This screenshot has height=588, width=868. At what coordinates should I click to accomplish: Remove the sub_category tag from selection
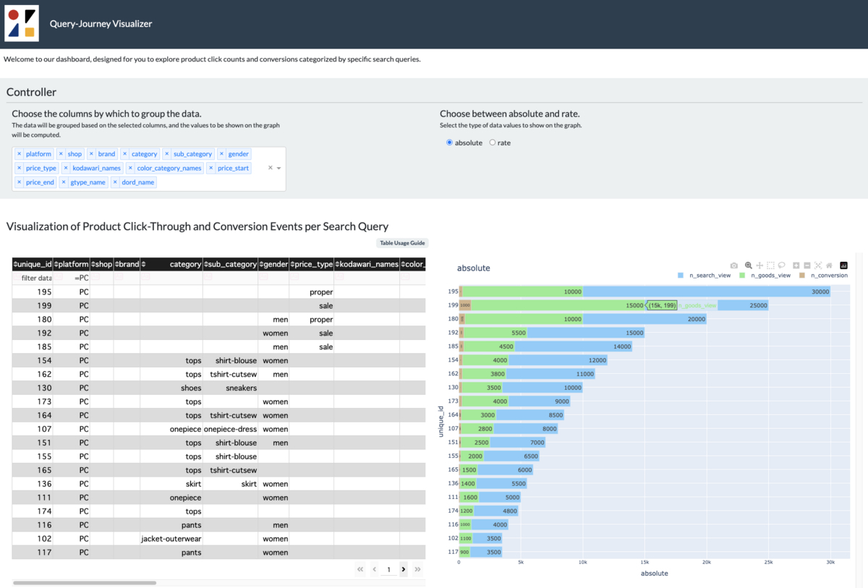click(x=167, y=154)
